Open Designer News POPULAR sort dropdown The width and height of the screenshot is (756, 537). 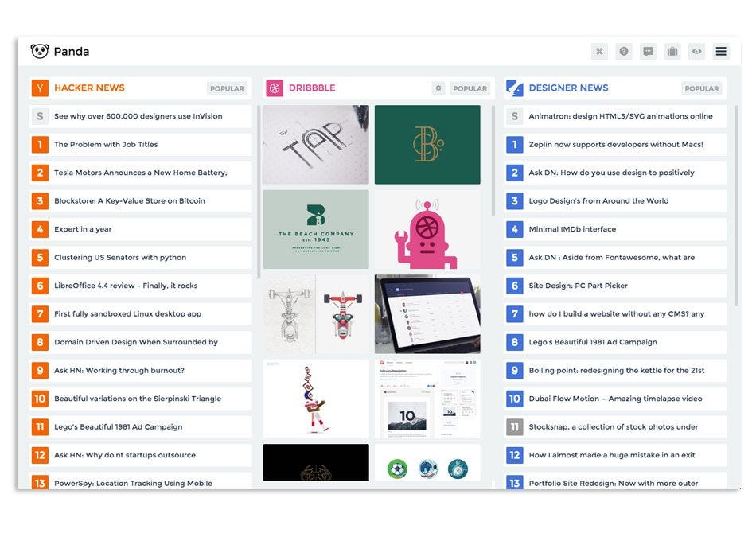tap(702, 88)
